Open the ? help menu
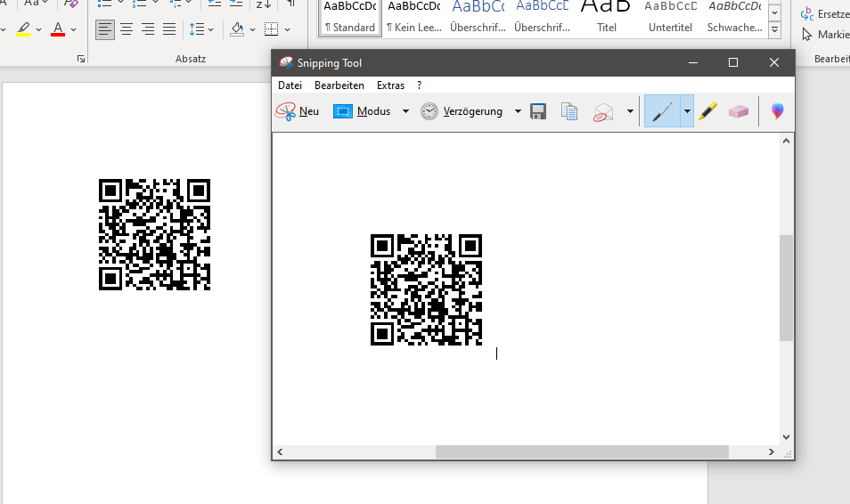The width and height of the screenshot is (850, 504). [419, 85]
